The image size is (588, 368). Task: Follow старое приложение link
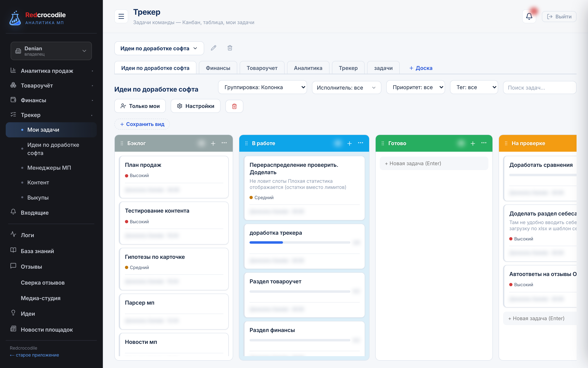pyautogui.click(x=35, y=355)
